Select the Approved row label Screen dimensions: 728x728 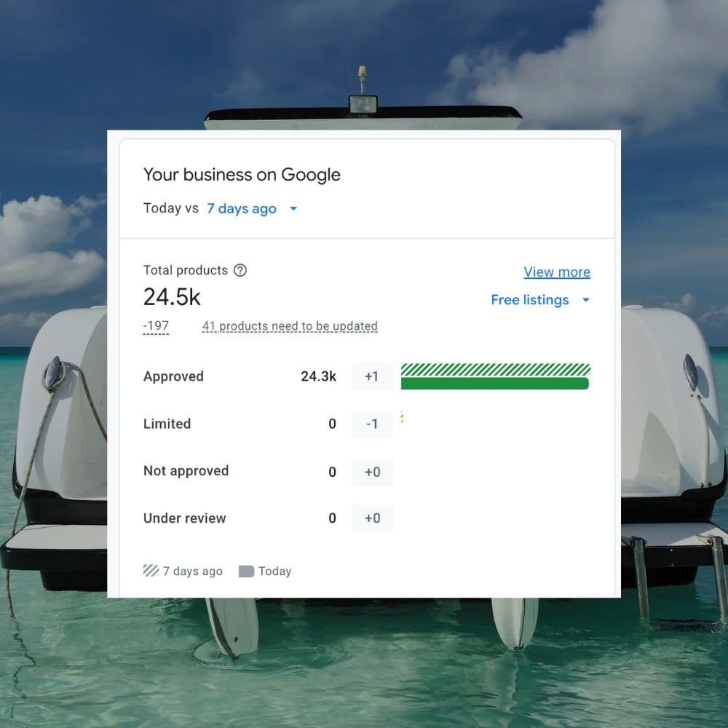[174, 376]
